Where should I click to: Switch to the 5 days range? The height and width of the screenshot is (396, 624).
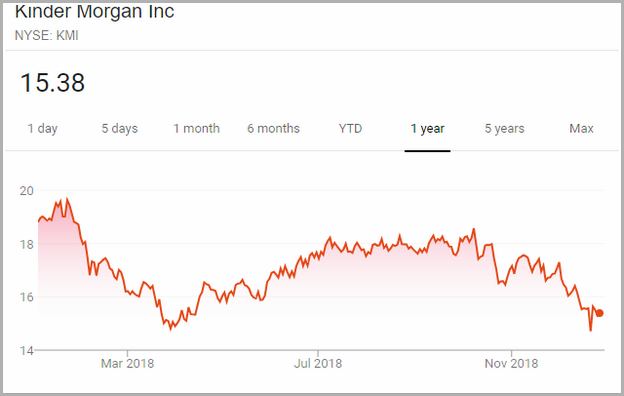coord(119,129)
